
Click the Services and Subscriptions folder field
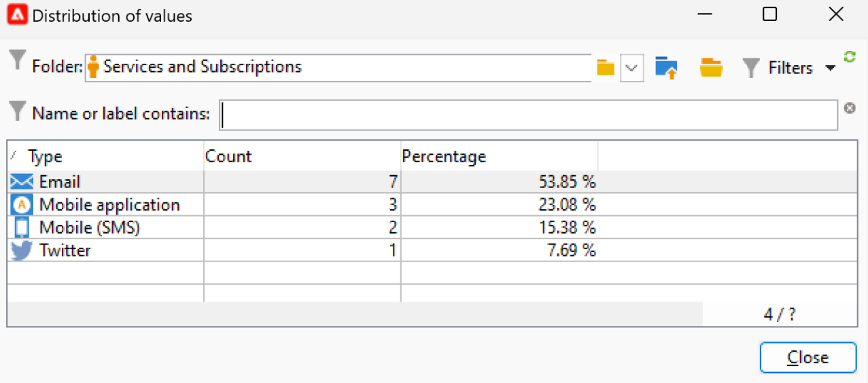click(x=340, y=67)
